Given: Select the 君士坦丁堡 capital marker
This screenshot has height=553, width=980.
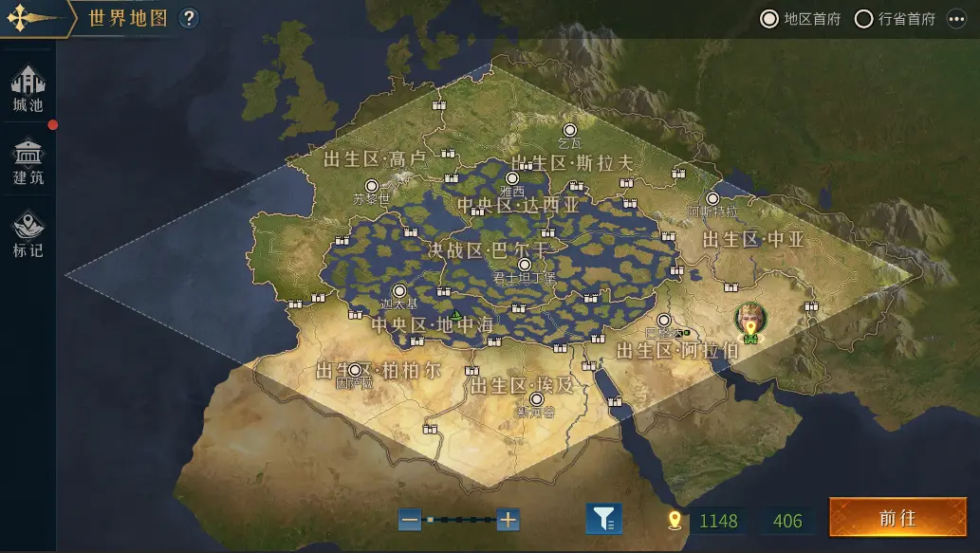Looking at the screenshot, I should tap(525, 265).
